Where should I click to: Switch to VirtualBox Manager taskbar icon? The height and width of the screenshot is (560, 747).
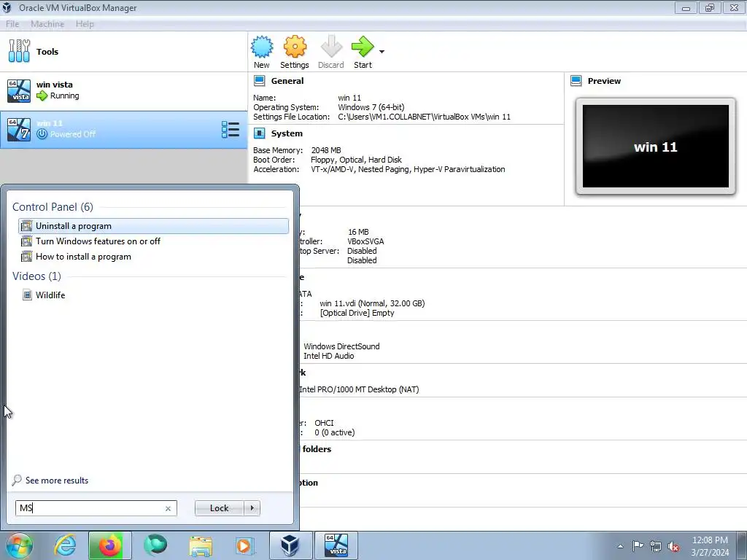point(290,545)
